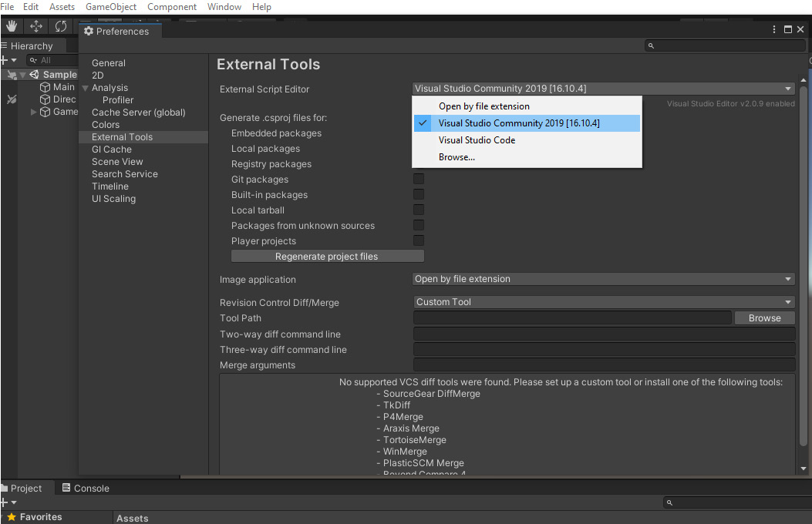This screenshot has height=524, width=812.
Task: Enable Packages from unknown sources checkbox
Action: (x=419, y=226)
